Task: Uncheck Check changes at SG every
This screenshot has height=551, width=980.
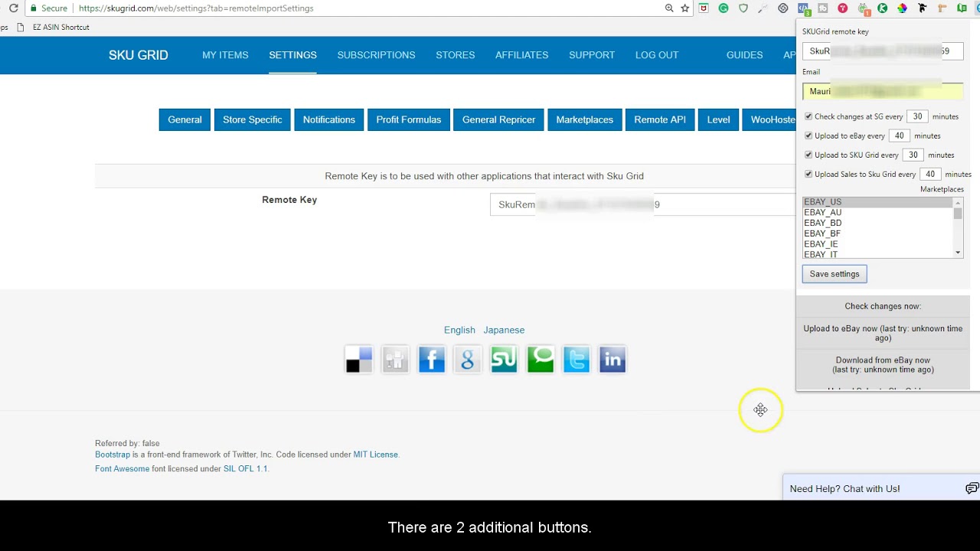Action: pyautogui.click(x=808, y=116)
